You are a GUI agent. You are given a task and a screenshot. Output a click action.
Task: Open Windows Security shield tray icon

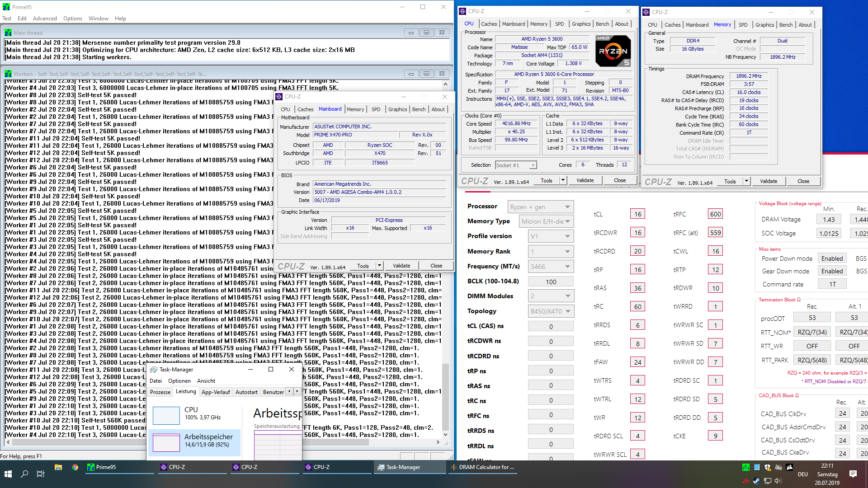[768, 467]
